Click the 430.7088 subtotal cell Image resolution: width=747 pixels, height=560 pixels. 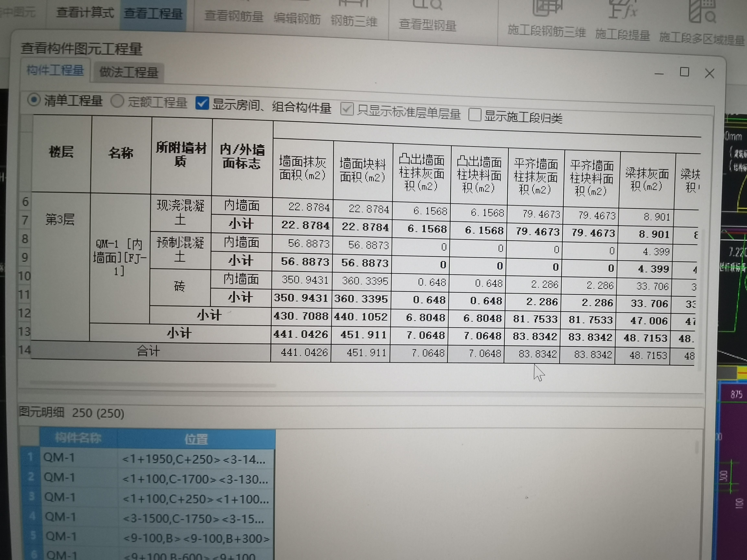tap(301, 316)
